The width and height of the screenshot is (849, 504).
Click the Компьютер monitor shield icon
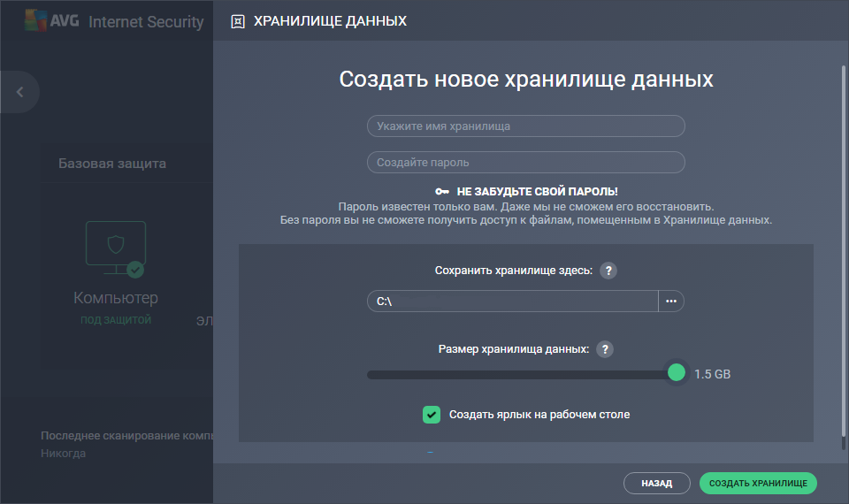click(x=116, y=249)
